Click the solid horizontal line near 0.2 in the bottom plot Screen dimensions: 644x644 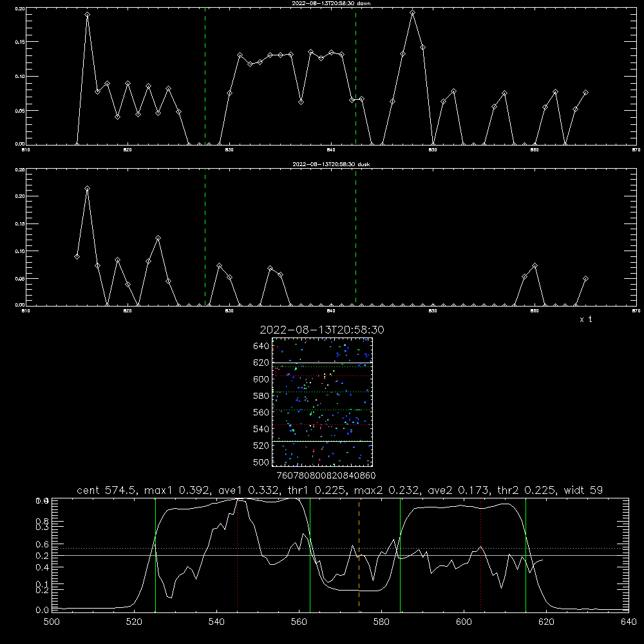(x=340, y=555)
